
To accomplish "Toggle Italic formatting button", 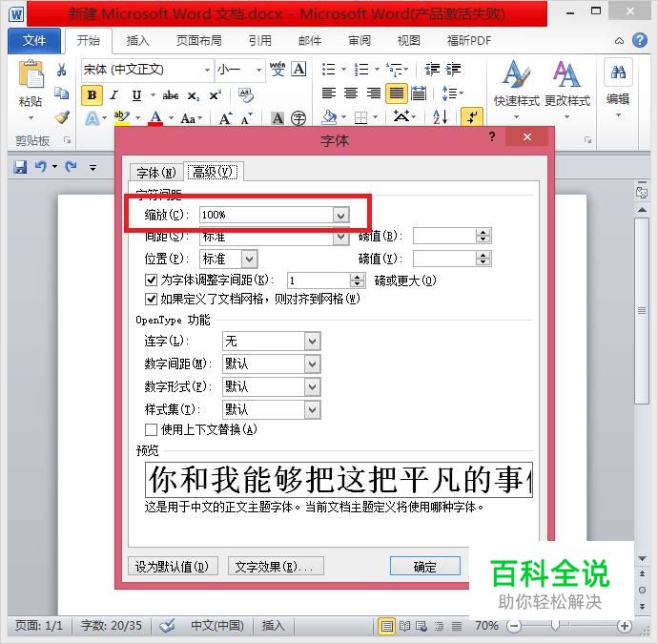I will pyautogui.click(x=113, y=95).
